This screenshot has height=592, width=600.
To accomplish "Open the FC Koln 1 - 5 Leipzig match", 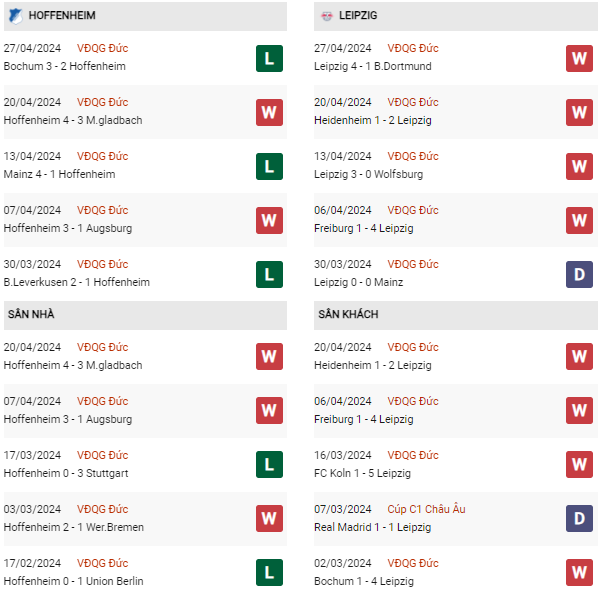I will point(362,473).
